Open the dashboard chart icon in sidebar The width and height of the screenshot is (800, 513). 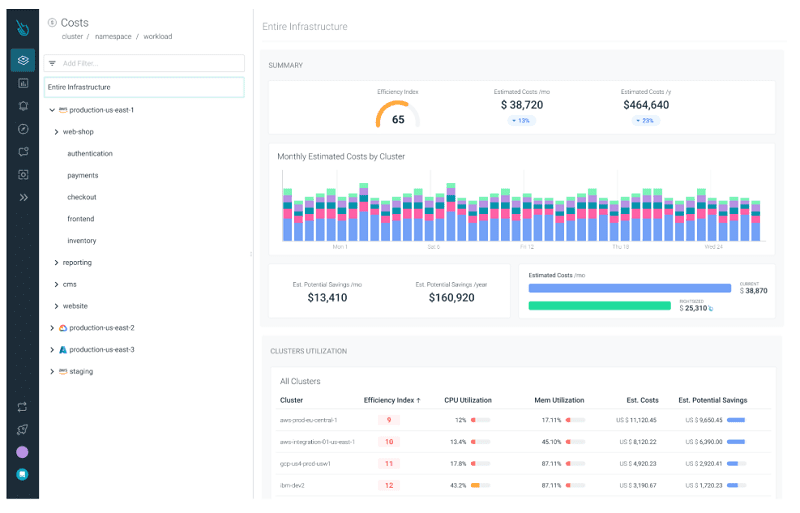[x=23, y=83]
